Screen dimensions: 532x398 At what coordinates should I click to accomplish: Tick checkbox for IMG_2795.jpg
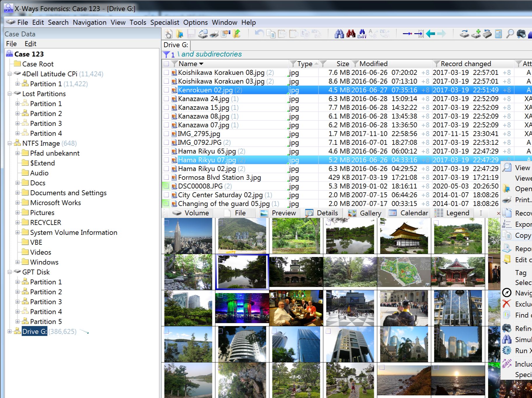click(166, 134)
